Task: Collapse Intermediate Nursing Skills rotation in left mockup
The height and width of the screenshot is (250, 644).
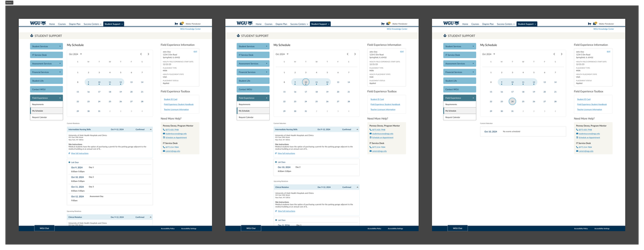Action: (150, 130)
